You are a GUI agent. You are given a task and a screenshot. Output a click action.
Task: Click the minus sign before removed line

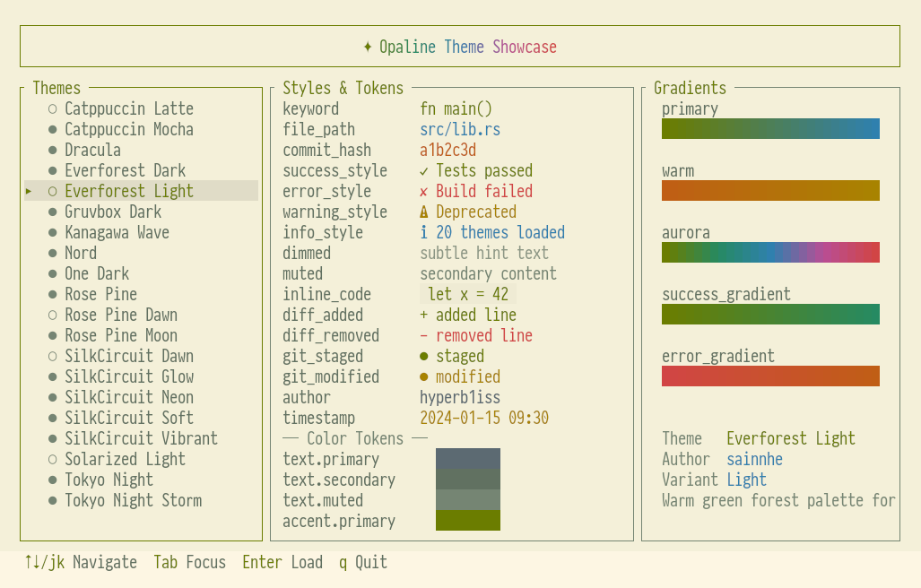click(424, 335)
